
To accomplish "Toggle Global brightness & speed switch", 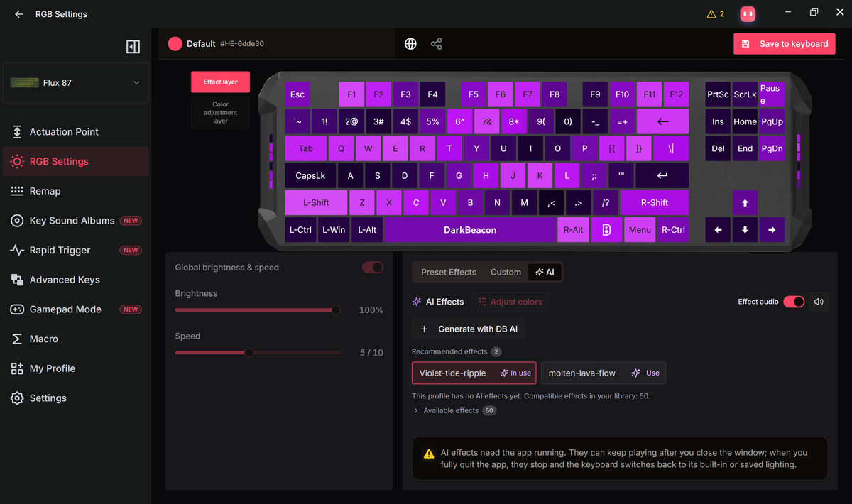I will tap(373, 268).
